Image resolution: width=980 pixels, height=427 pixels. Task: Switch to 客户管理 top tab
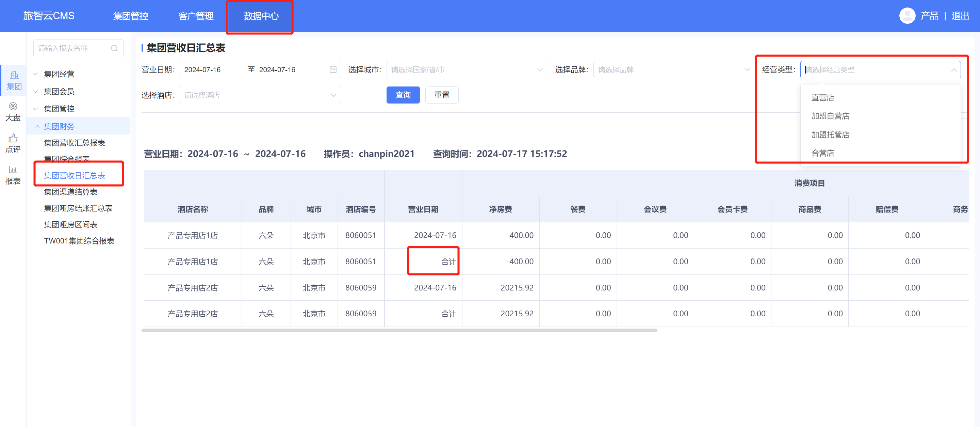196,16
